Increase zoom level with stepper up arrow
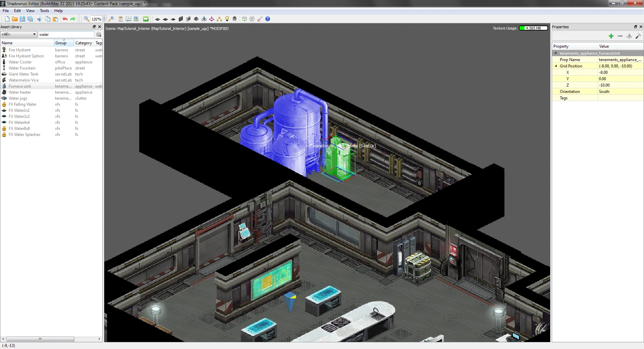644x349 pixels. (x=105, y=17)
